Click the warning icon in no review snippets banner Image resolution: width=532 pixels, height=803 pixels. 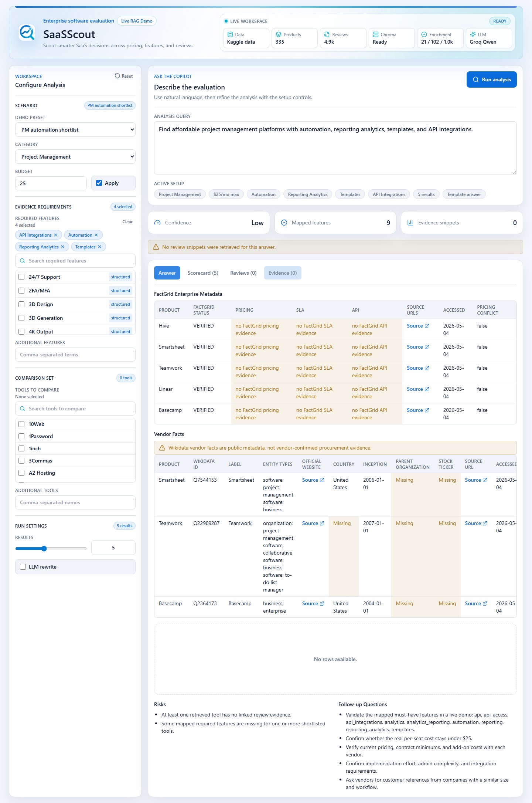click(156, 247)
